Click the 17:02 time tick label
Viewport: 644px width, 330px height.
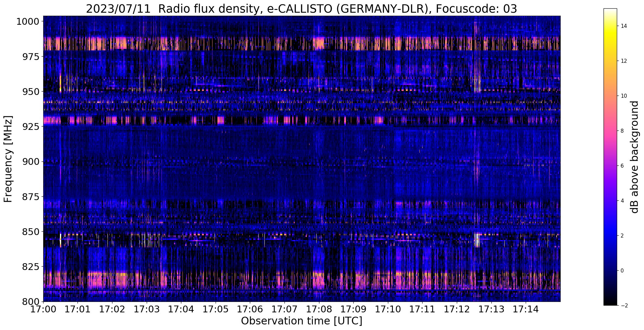(112, 309)
